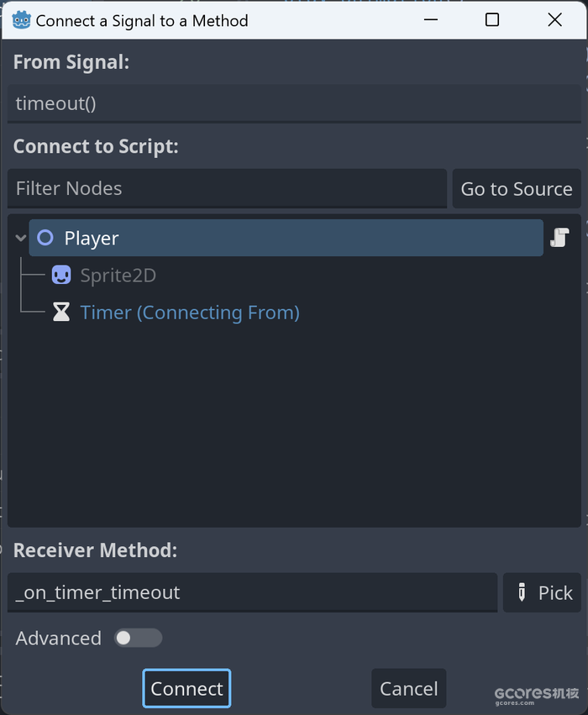This screenshot has height=715, width=588.
Task: Click the Cancel button
Action: pos(409,689)
